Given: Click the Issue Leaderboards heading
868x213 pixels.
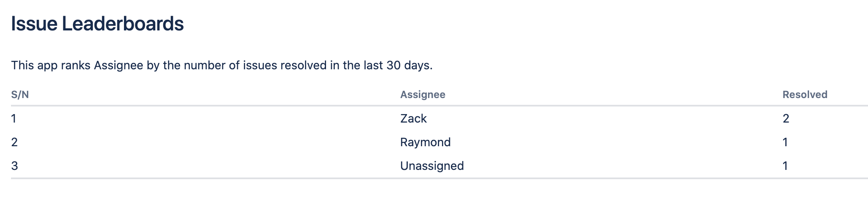Looking at the screenshot, I should click(97, 24).
